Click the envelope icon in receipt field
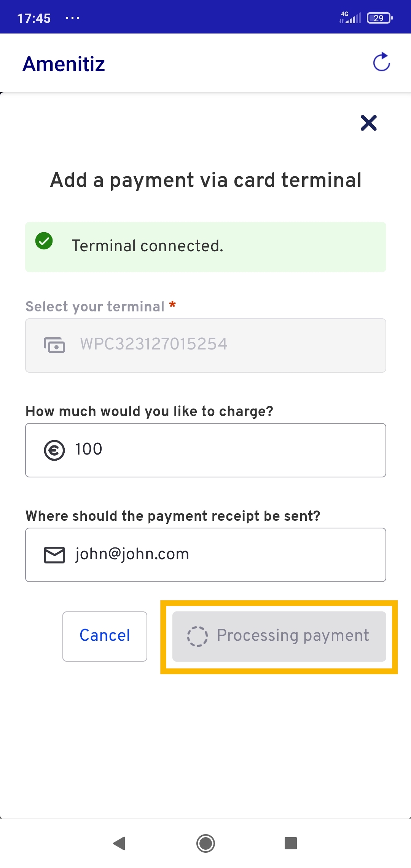The width and height of the screenshot is (411, 868). point(54,555)
